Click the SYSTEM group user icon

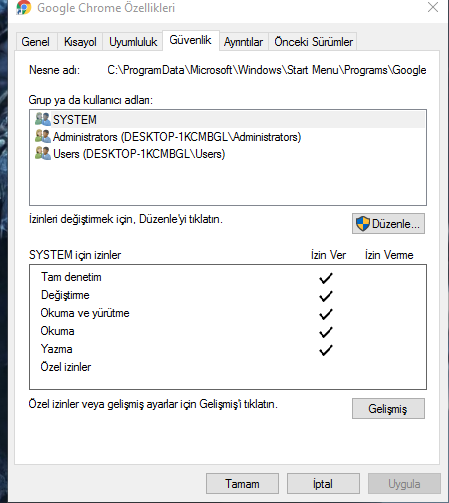pyautogui.click(x=43, y=119)
